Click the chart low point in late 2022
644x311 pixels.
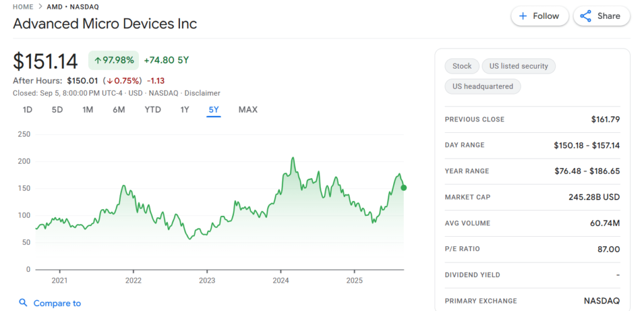click(x=189, y=239)
